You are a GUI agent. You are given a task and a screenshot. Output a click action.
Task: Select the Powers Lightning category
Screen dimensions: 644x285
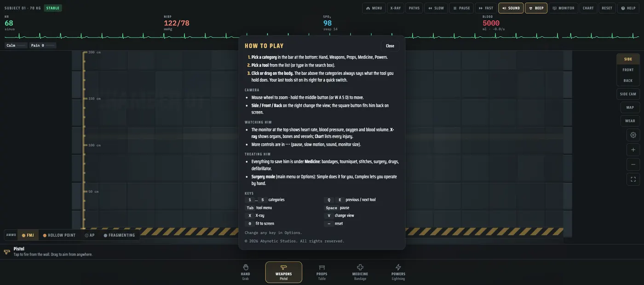click(398, 272)
